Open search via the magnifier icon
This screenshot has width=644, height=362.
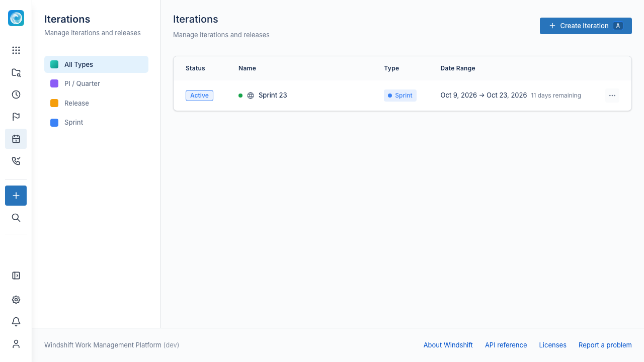(x=16, y=218)
